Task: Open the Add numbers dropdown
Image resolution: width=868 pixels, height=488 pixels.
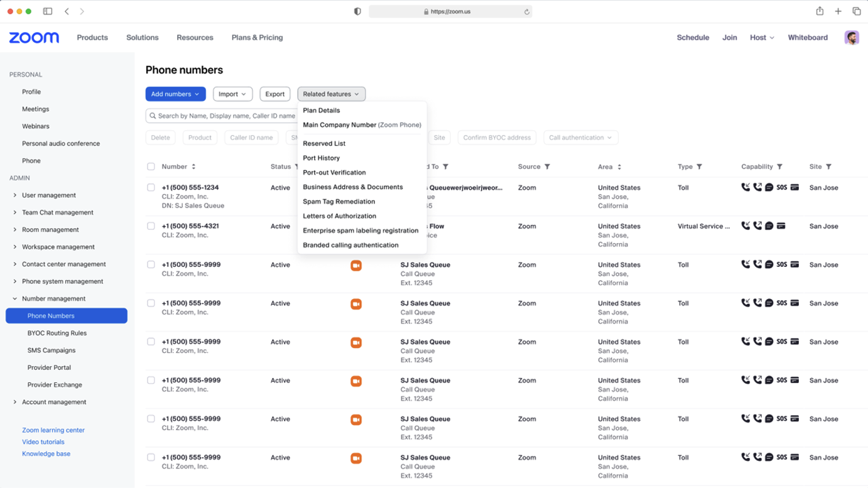Action: pyautogui.click(x=176, y=94)
